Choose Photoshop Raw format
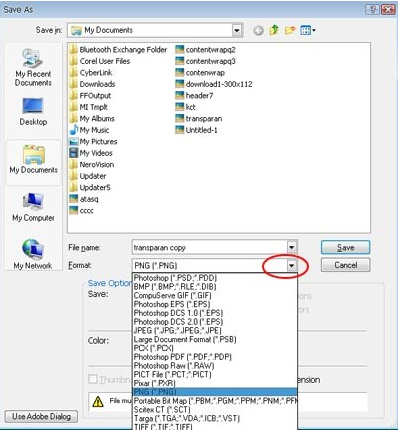 pos(215,366)
